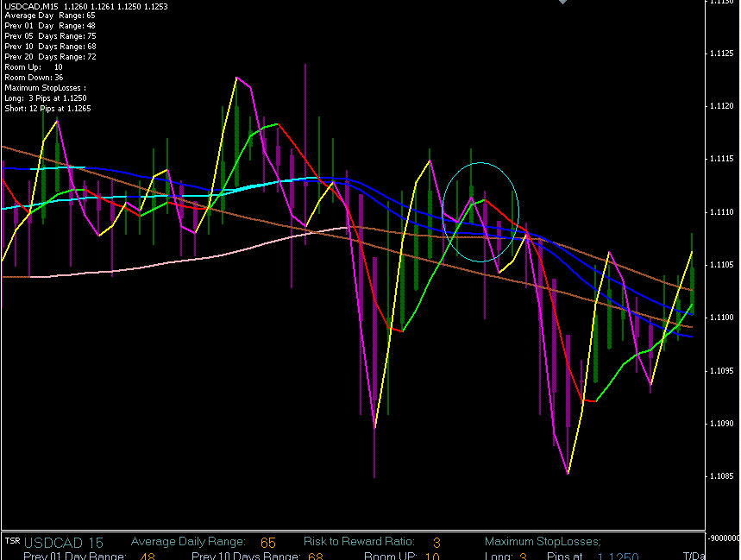The height and width of the screenshot is (560, 741).
Task: Click the Average Daily Range: label in the bottom panel
Action: 188,542
